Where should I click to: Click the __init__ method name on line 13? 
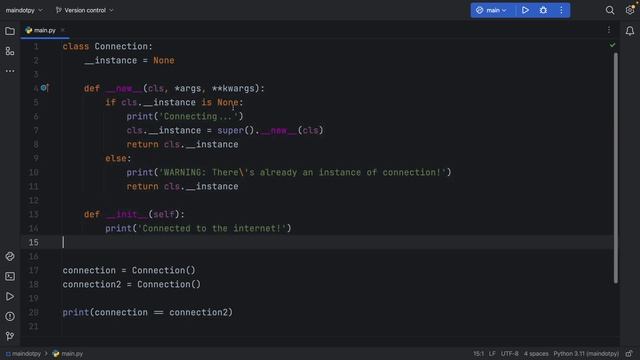click(x=126, y=214)
